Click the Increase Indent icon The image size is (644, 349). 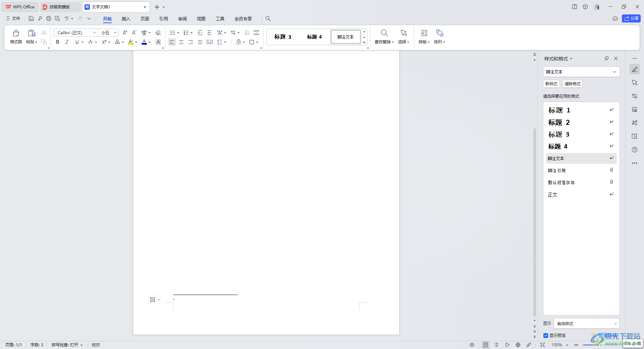[x=209, y=33]
